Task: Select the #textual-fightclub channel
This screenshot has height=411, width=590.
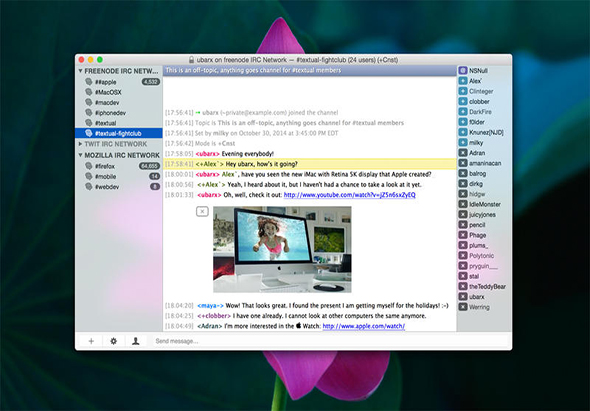Action: pos(119,133)
